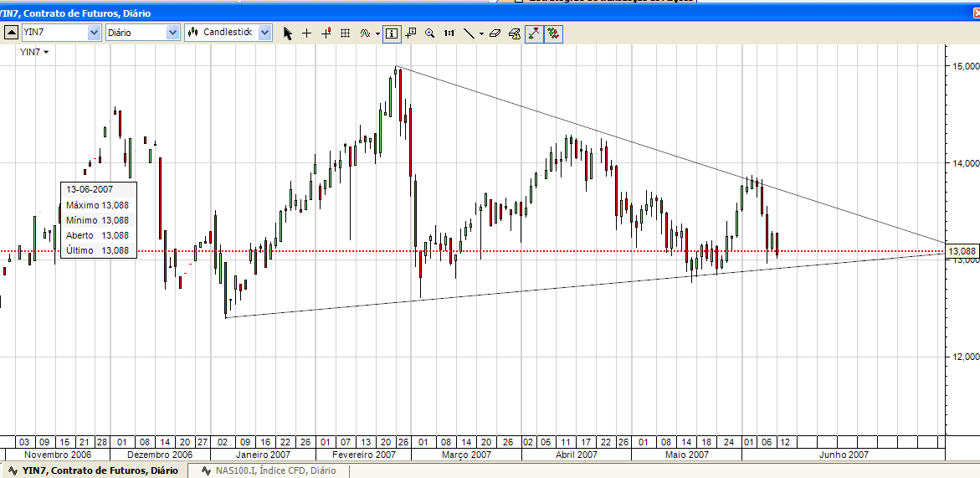Screen dimensions: 980x478
Task: Toggle the chart grid icon
Action: click(344, 33)
